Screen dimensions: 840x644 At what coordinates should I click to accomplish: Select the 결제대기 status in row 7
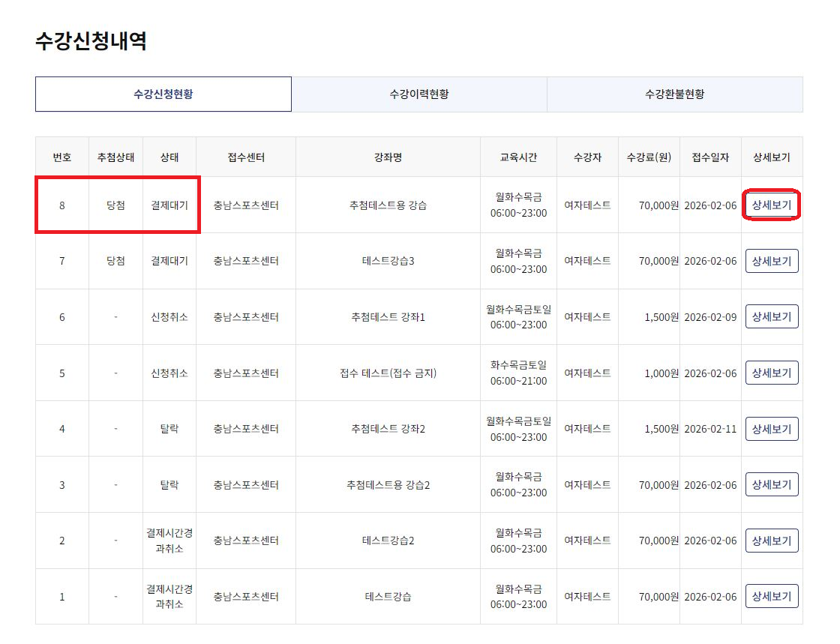click(x=169, y=261)
